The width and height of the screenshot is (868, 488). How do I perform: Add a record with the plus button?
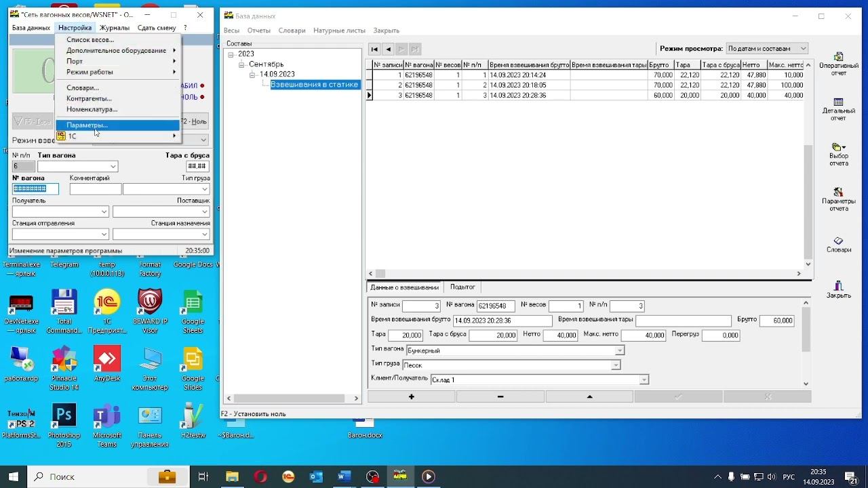click(411, 397)
